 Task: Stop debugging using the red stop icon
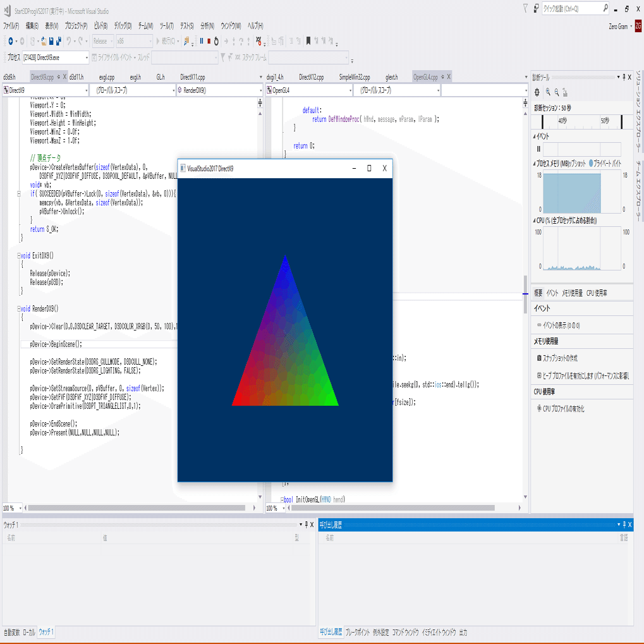209,41
